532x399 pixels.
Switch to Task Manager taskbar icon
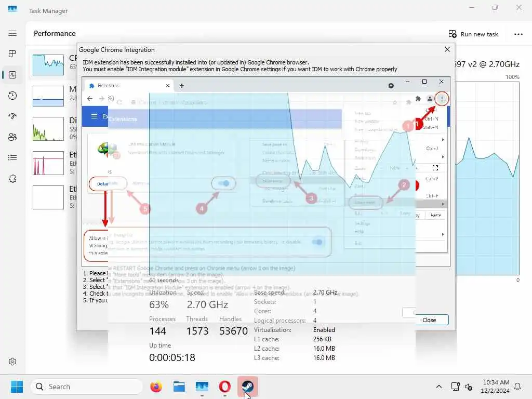coord(202,387)
